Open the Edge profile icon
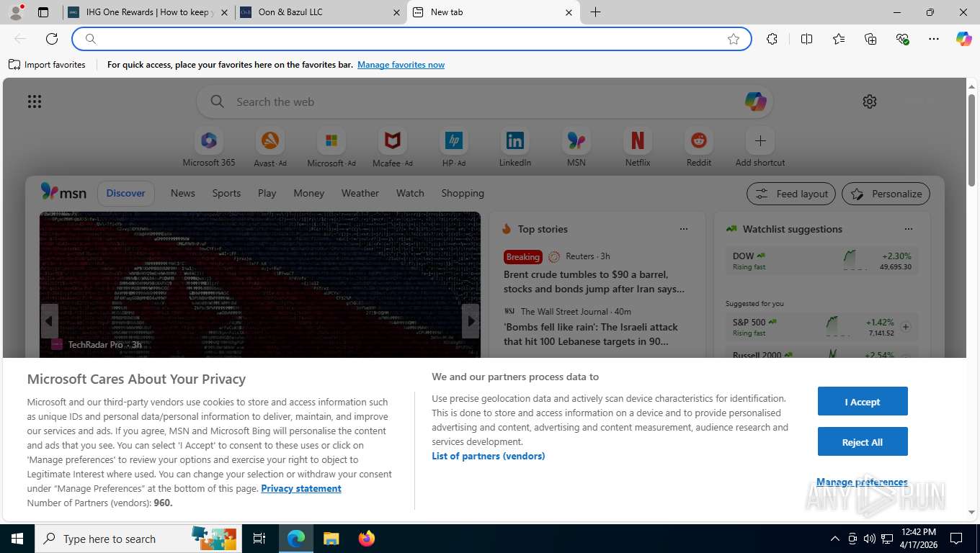980x553 pixels. tap(16, 12)
